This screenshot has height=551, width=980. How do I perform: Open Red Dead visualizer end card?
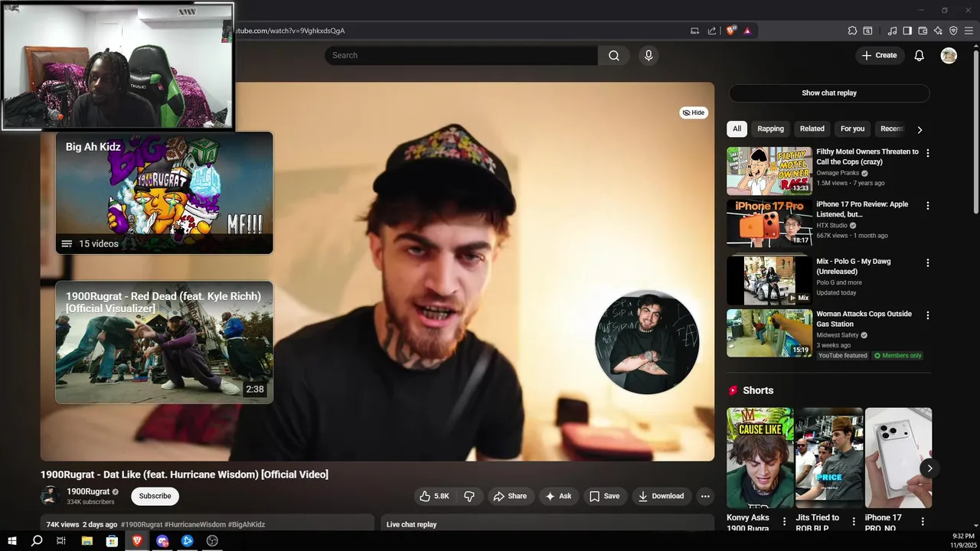point(164,342)
